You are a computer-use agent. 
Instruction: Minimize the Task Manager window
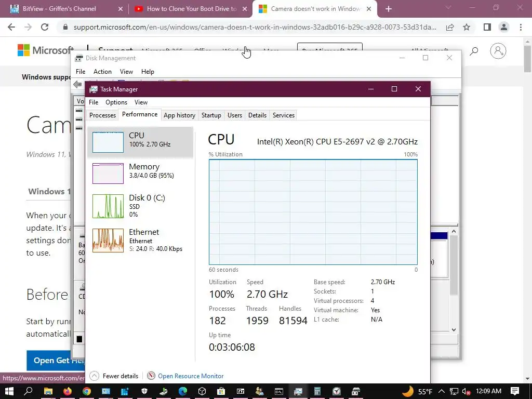[371, 89]
